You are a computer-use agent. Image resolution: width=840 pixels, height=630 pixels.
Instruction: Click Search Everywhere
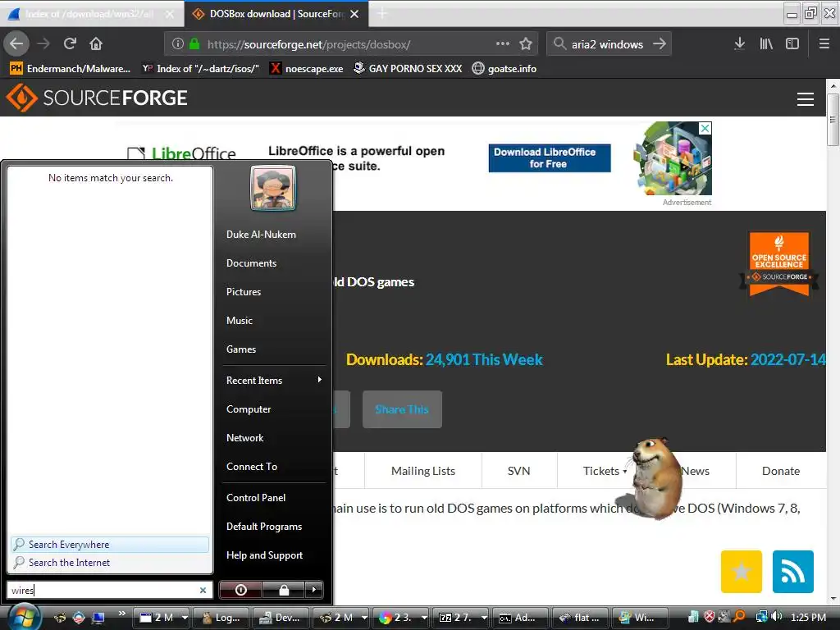110,545
